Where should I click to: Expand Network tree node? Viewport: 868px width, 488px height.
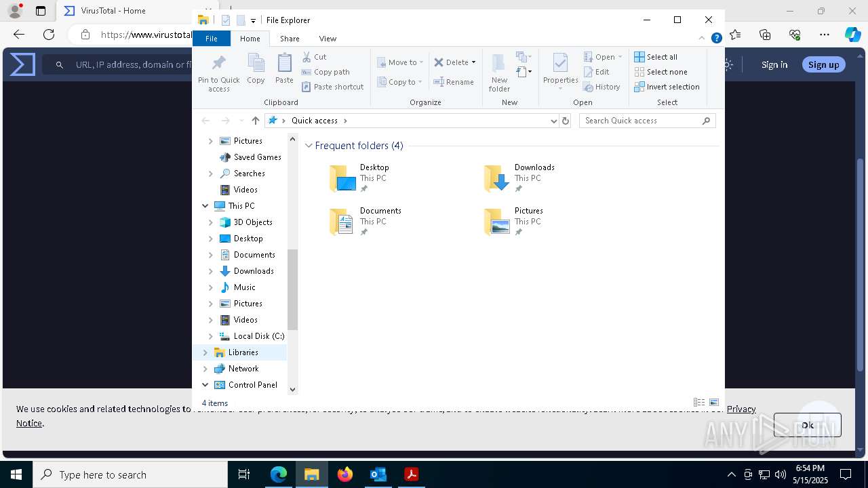tap(205, 369)
